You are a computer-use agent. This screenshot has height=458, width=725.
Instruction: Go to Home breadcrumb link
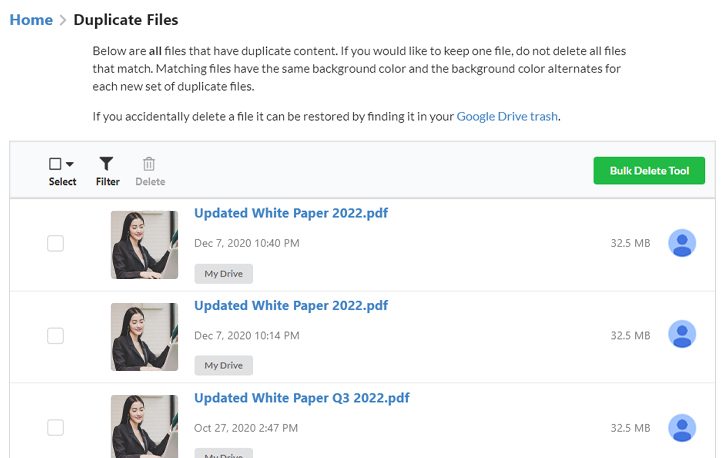pos(31,20)
